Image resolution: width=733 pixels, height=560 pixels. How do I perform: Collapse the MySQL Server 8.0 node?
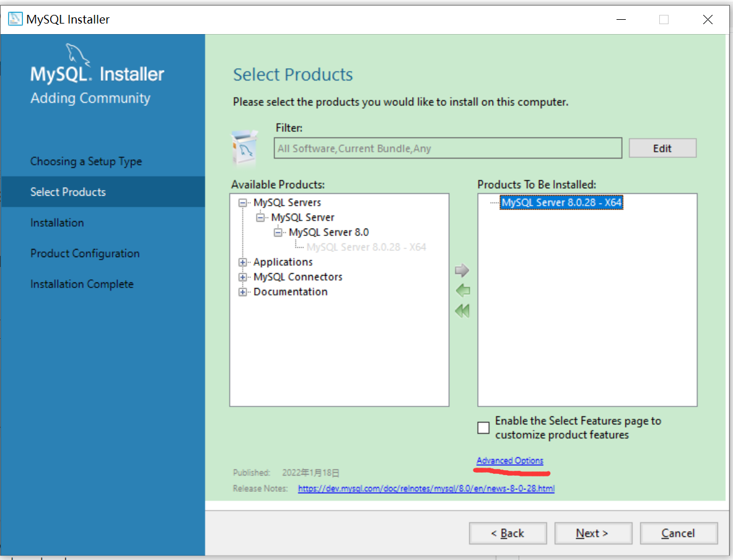[278, 232]
